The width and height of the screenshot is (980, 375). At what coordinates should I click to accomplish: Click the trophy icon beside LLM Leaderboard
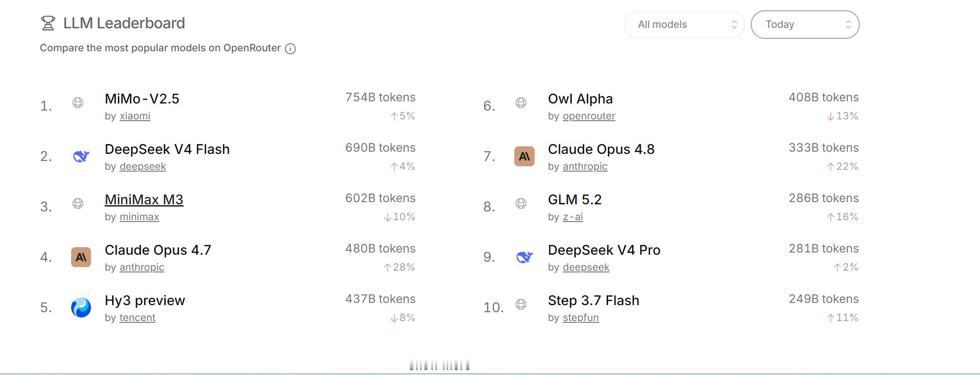tap(48, 23)
